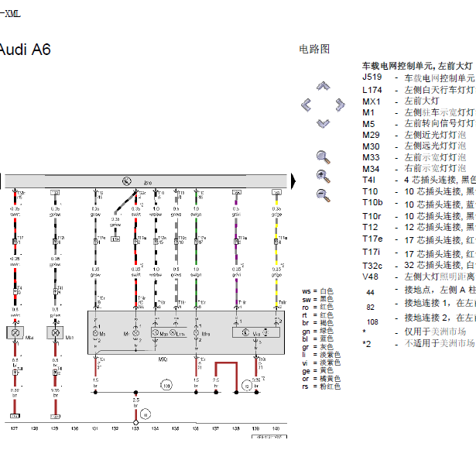Select legend row T12 12 芯插头连接

[x=418, y=227]
